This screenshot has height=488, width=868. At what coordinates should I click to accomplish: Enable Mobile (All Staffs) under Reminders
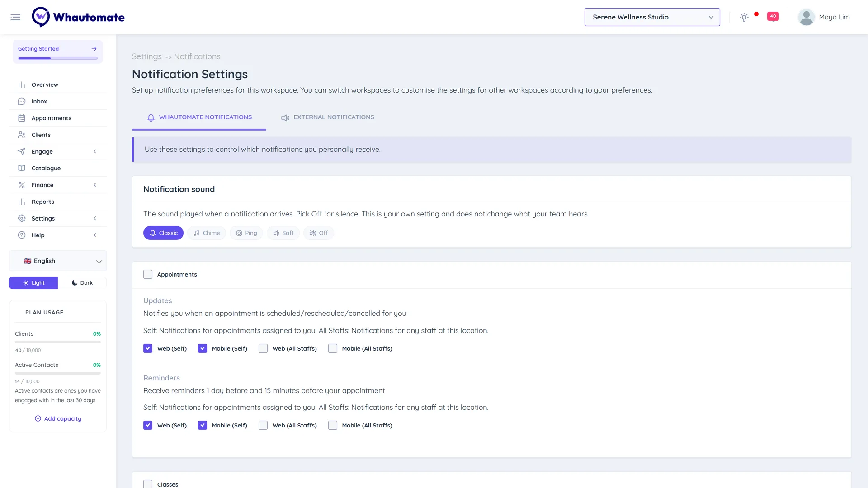coord(333,426)
